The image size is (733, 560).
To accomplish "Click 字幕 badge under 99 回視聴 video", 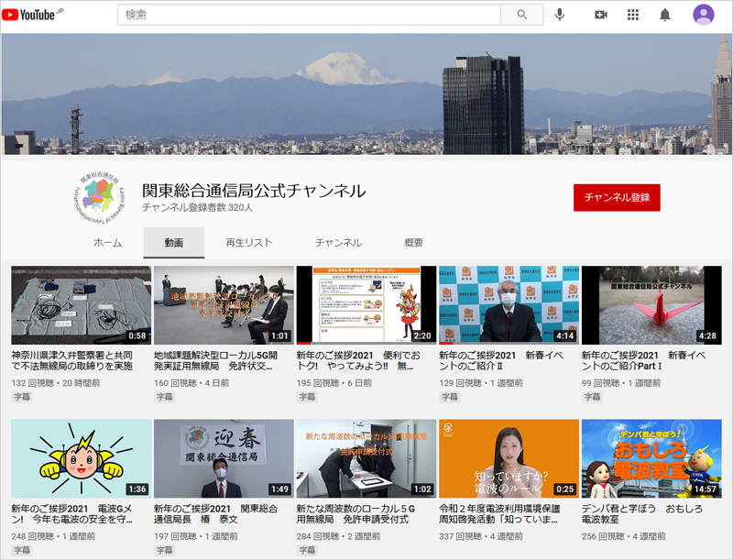I will 592,397.
